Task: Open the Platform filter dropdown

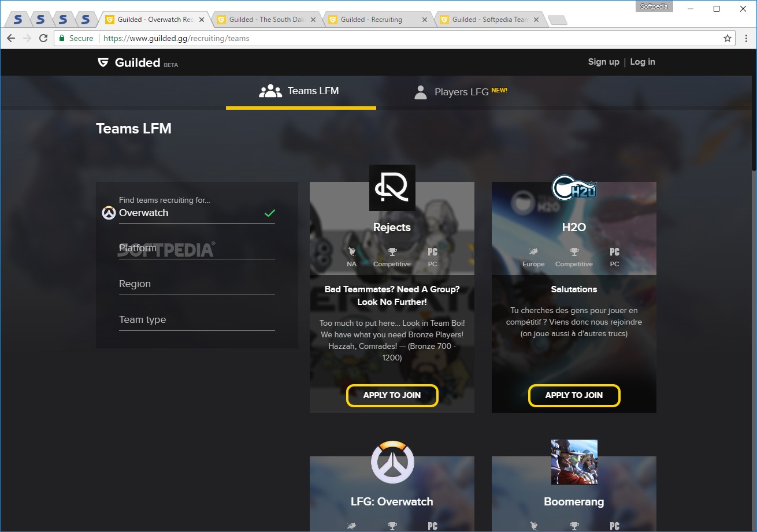Action: pyautogui.click(x=197, y=248)
